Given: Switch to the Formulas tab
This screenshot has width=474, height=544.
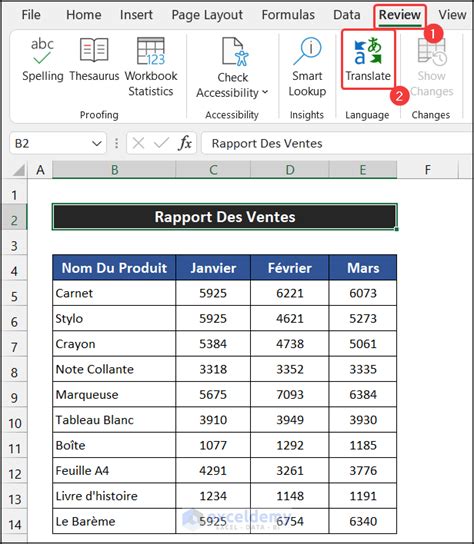Looking at the screenshot, I should click(x=288, y=15).
